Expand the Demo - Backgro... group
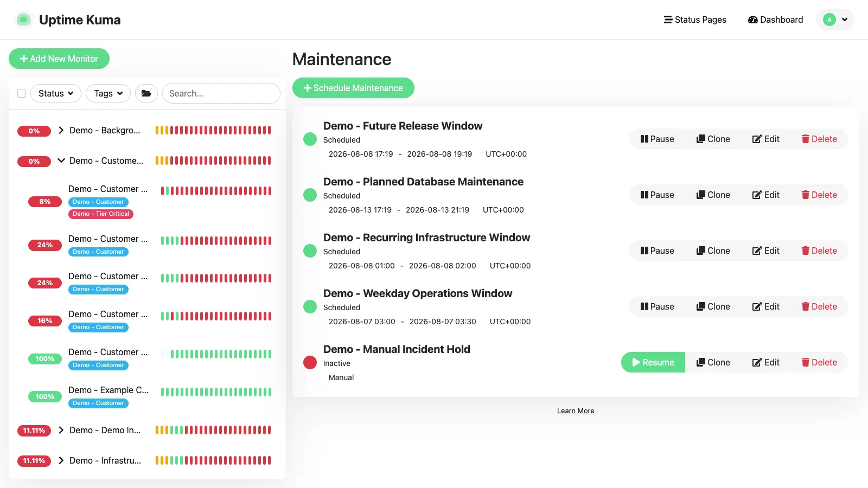 point(61,130)
